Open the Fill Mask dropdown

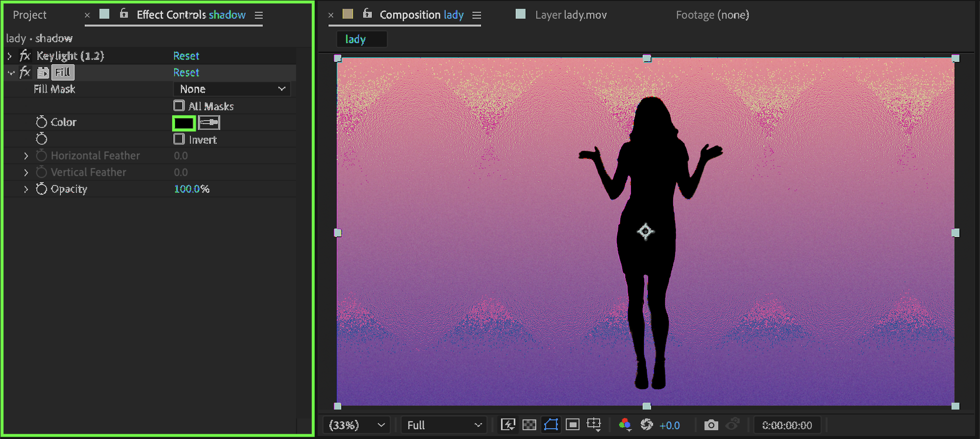[232, 89]
